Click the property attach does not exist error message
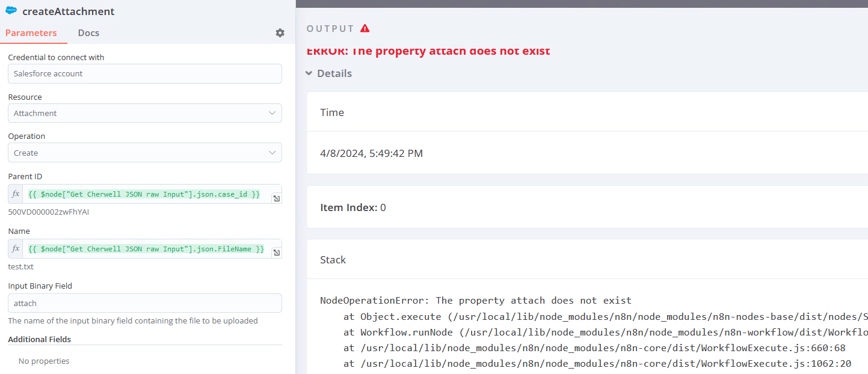 [x=428, y=51]
